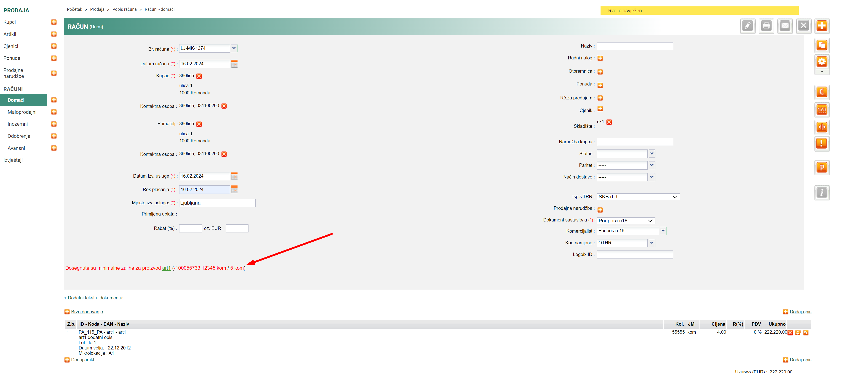Remove the Kupac 360line with red X
The image size is (868, 373).
(199, 76)
